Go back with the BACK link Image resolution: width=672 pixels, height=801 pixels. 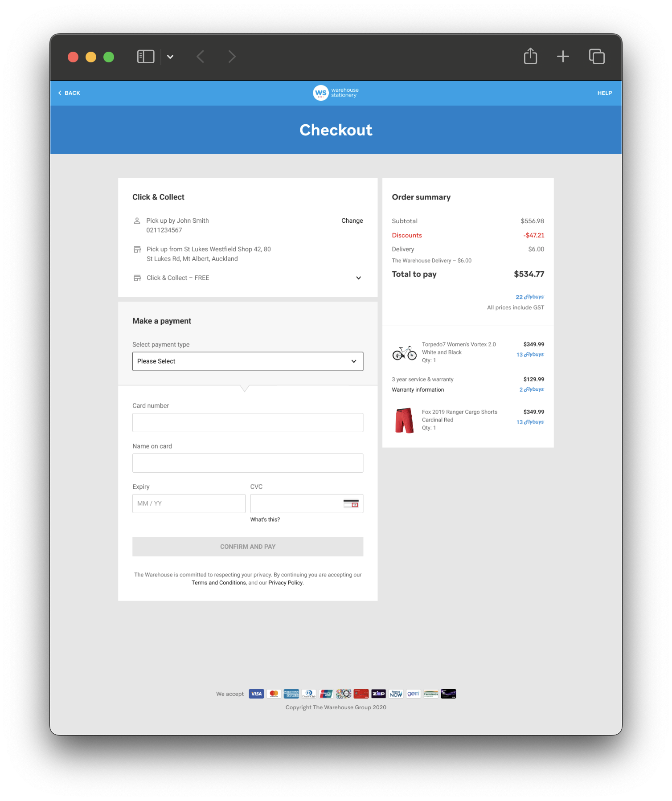[x=69, y=93]
